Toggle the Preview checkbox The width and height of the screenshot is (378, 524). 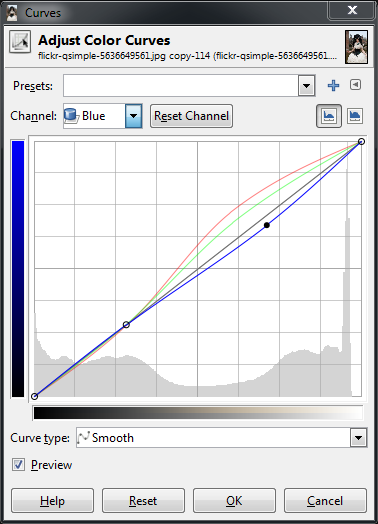coord(18,465)
